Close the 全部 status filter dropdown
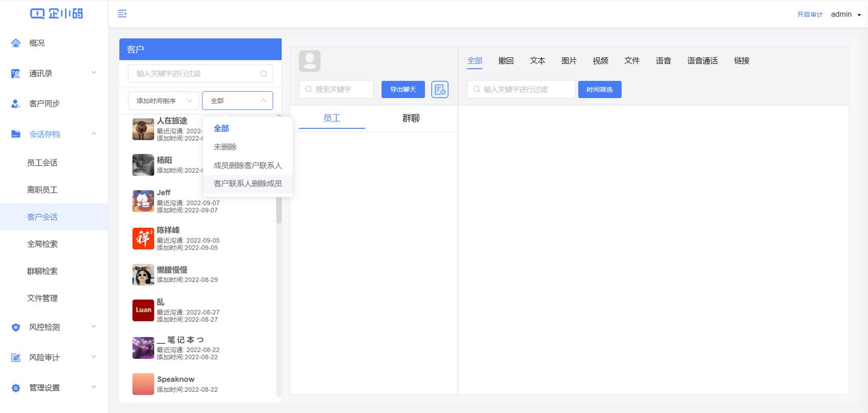Viewport: 868px width, 413px height. pyautogui.click(x=238, y=101)
